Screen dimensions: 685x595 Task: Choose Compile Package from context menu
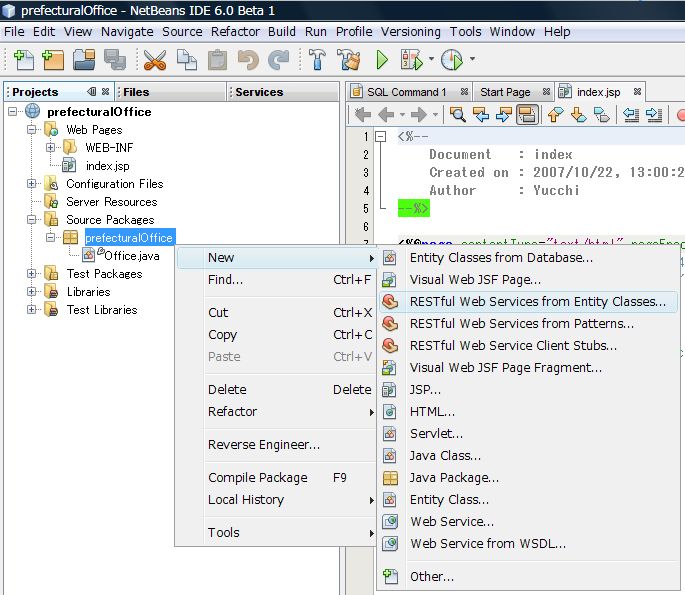click(257, 478)
